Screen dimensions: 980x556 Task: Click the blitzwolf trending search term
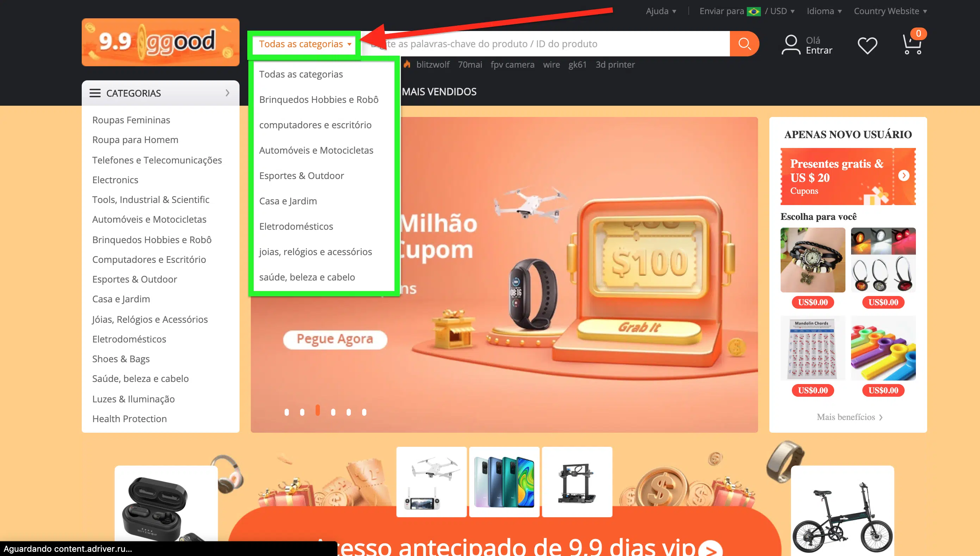click(x=433, y=64)
